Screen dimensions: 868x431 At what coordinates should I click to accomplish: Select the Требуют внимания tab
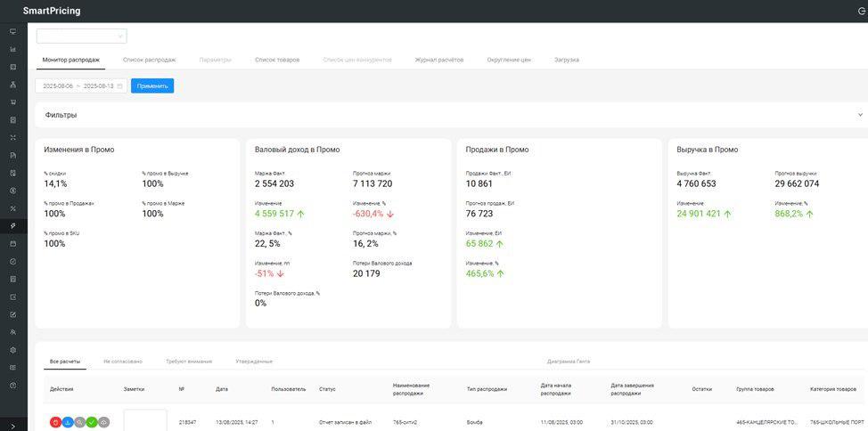(189, 362)
